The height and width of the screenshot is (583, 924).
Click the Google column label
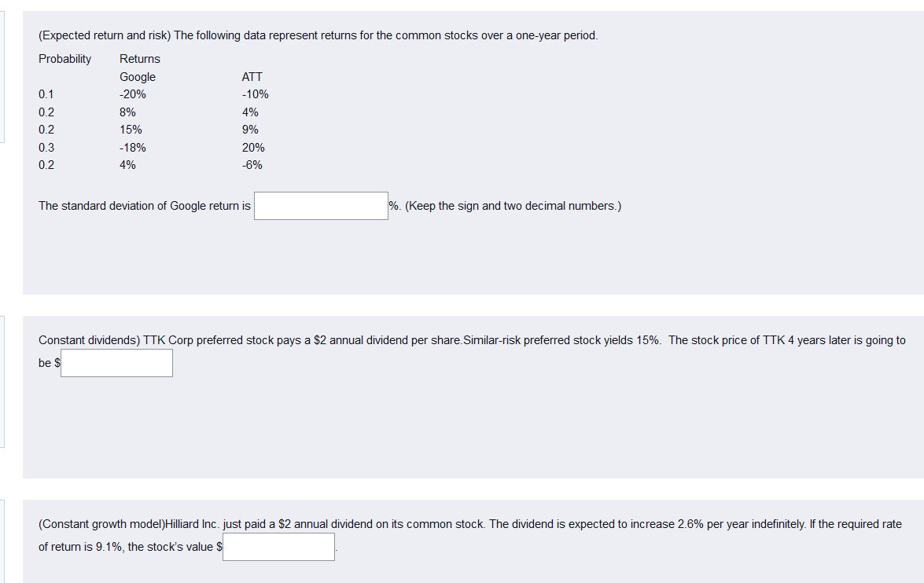[x=138, y=76]
